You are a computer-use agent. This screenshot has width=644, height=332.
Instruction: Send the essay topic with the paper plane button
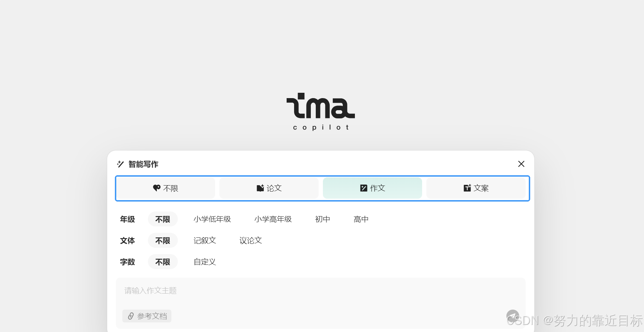[513, 316]
